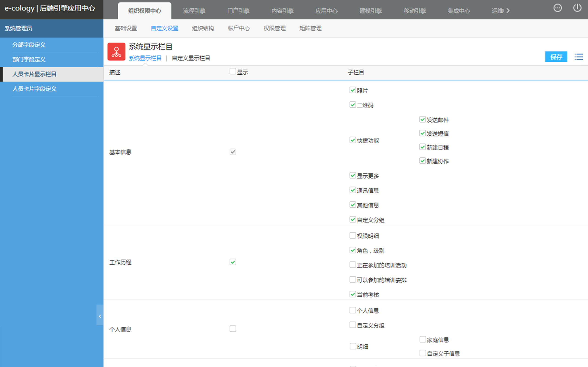Switch to the 流程引擎 top tab

194,11
